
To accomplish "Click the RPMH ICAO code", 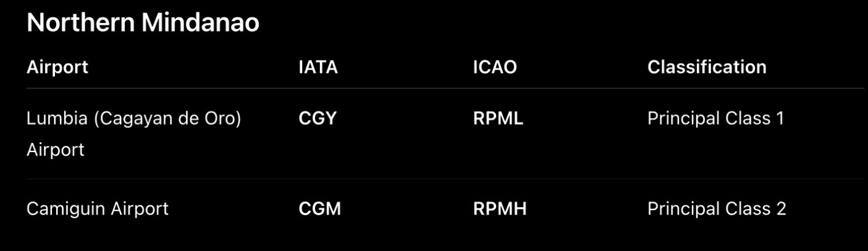I will 500,209.
